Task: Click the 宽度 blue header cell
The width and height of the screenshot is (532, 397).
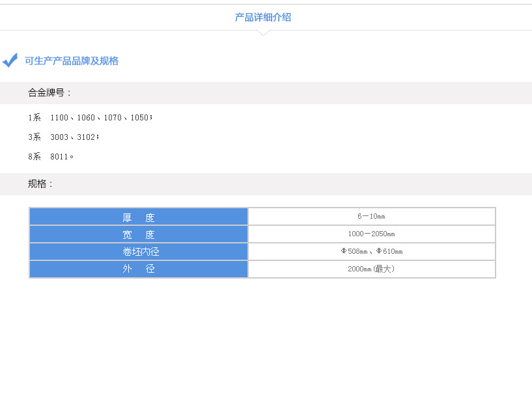Action: [x=137, y=234]
